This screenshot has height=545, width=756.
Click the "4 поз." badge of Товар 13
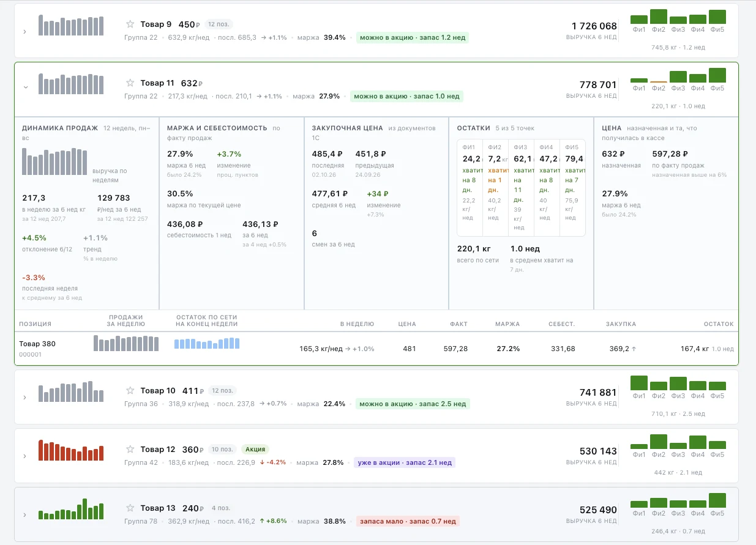(221, 508)
